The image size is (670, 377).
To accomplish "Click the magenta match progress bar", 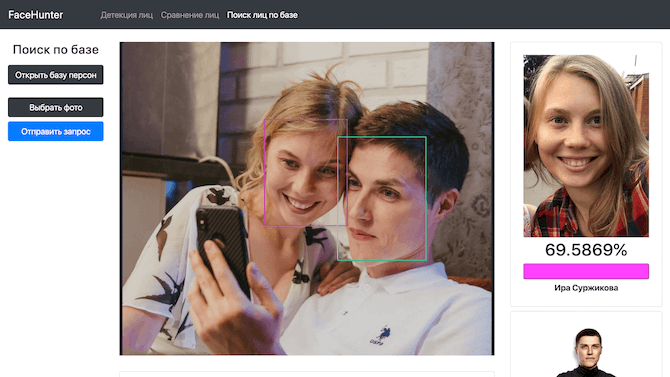I will point(586,271).
